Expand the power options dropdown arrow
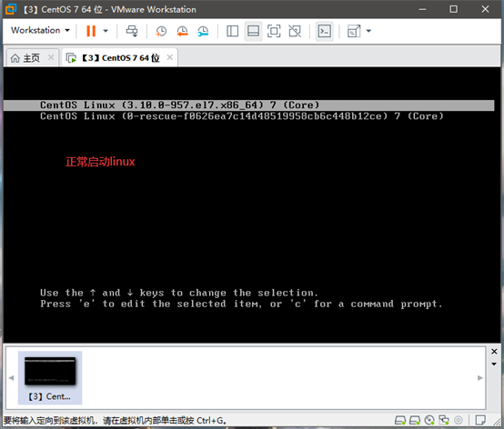The height and width of the screenshot is (429, 504). tap(106, 31)
